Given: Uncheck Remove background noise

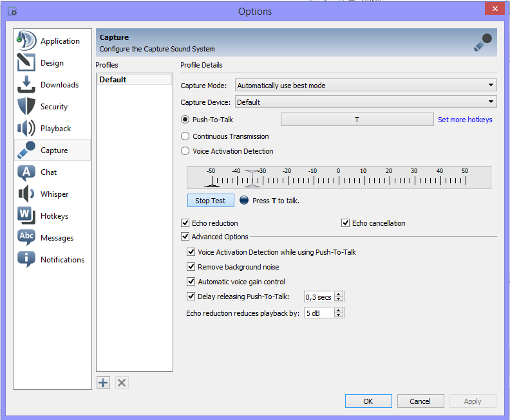Looking at the screenshot, I should [x=191, y=267].
